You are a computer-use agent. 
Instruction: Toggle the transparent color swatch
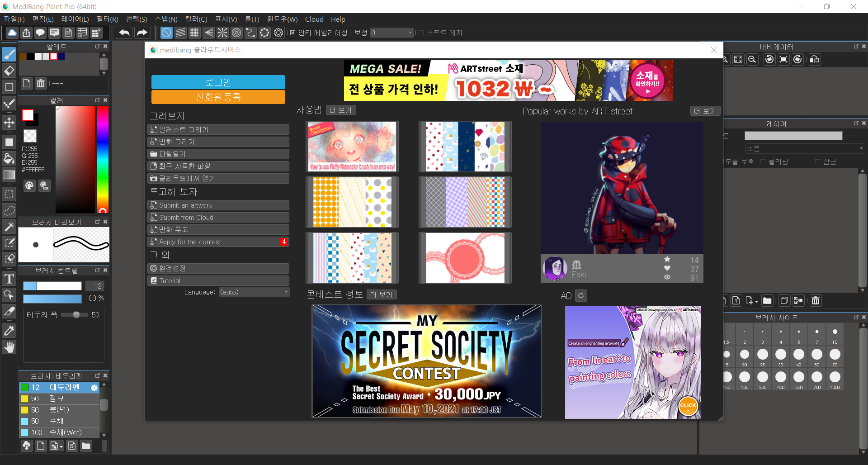30,136
